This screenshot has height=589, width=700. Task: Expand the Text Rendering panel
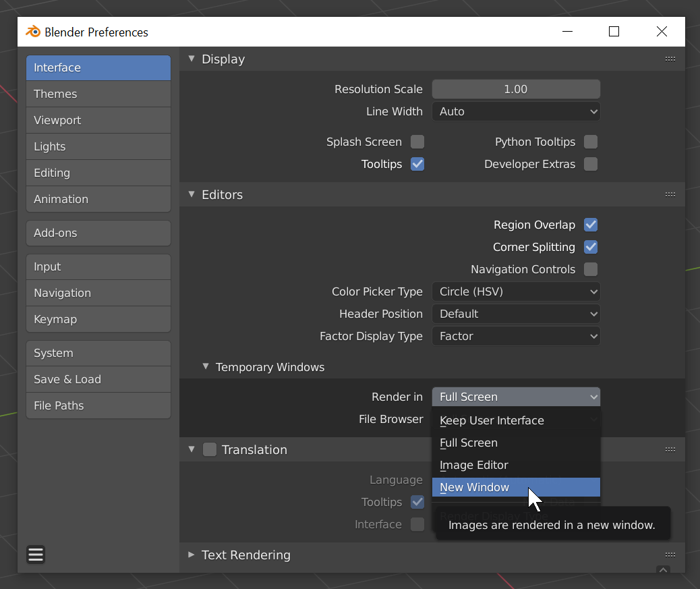tap(192, 555)
